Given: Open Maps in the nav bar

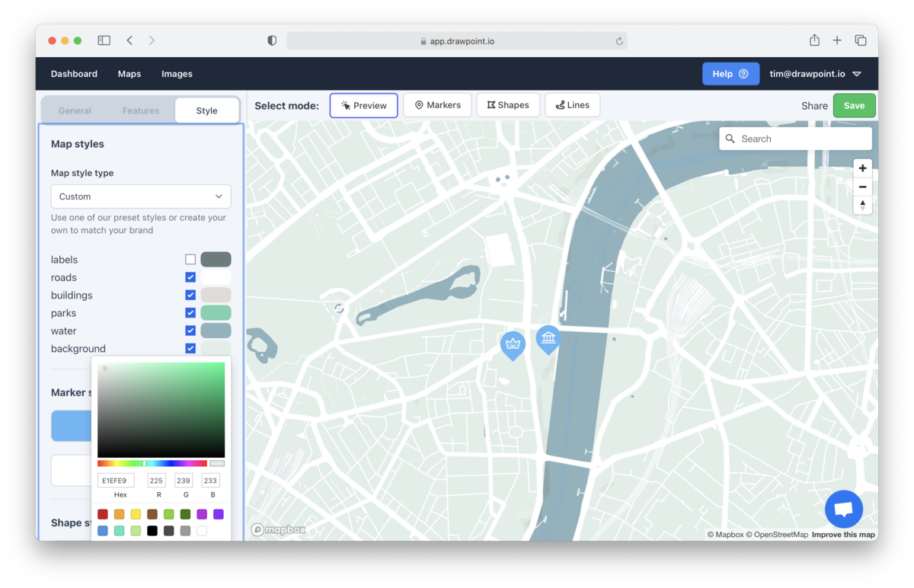Looking at the screenshot, I should click(x=129, y=74).
